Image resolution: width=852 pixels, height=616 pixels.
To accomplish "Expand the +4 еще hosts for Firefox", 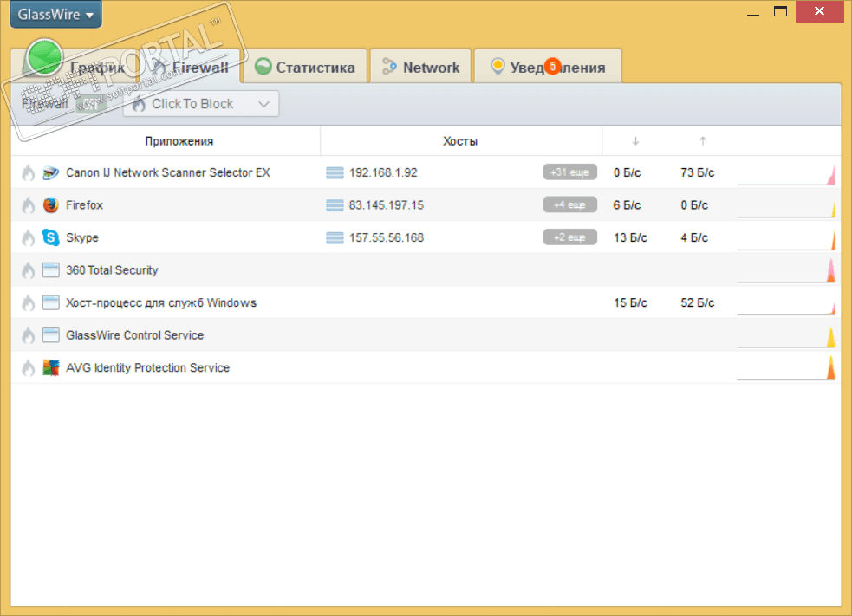I will pos(569,204).
